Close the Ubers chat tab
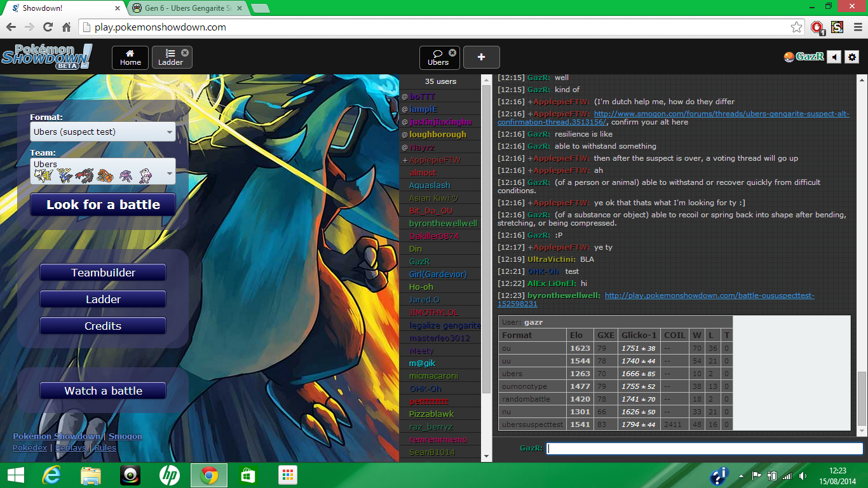 [452, 53]
